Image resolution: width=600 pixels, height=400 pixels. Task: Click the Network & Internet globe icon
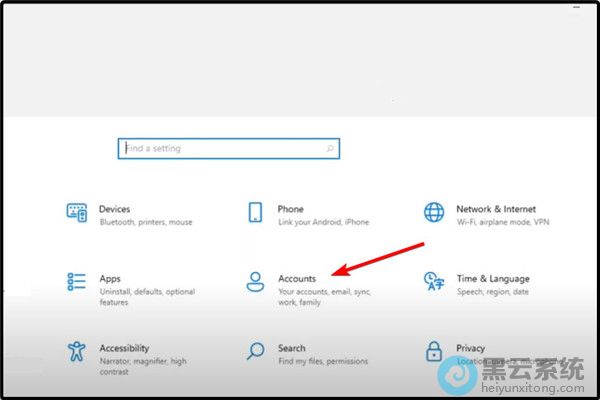434,212
